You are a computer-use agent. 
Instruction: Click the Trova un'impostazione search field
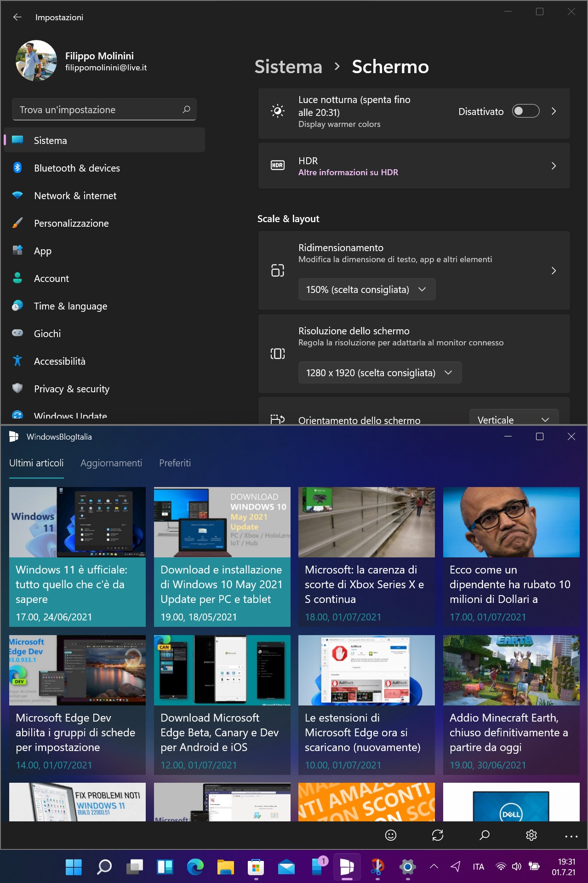104,109
